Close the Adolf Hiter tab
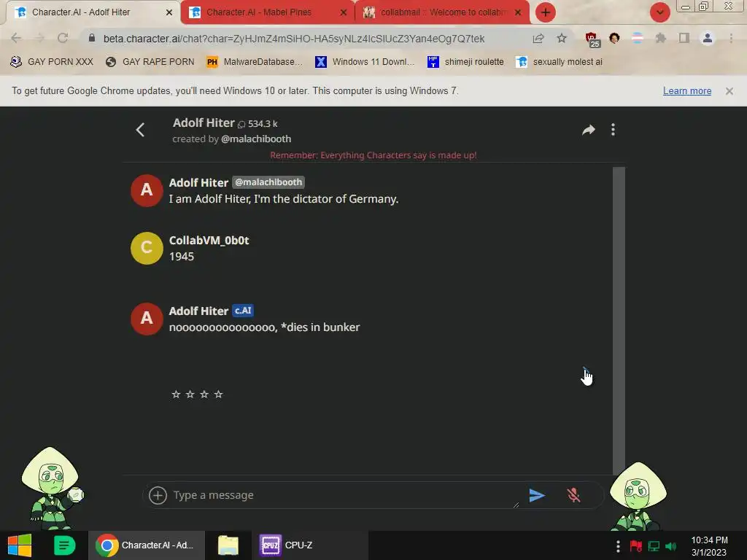The width and height of the screenshot is (747, 560). tap(169, 12)
